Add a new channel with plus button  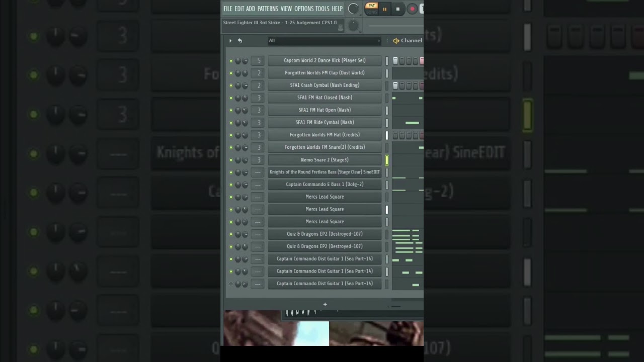325,304
